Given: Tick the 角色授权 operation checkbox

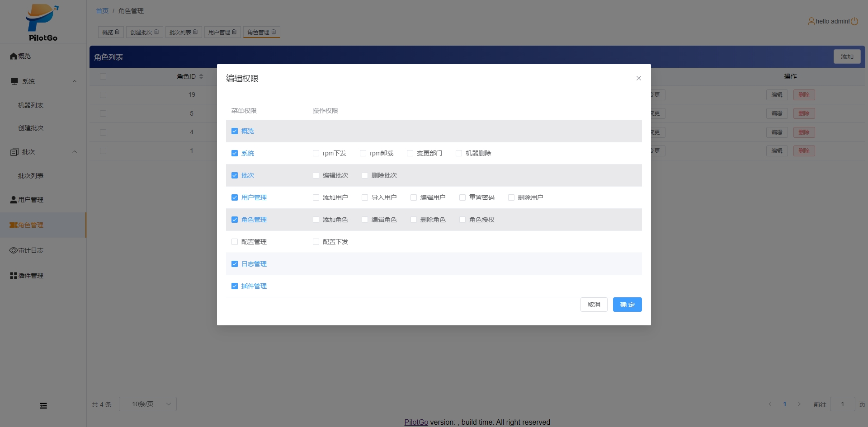Looking at the screenshot, I should (462, 220).
